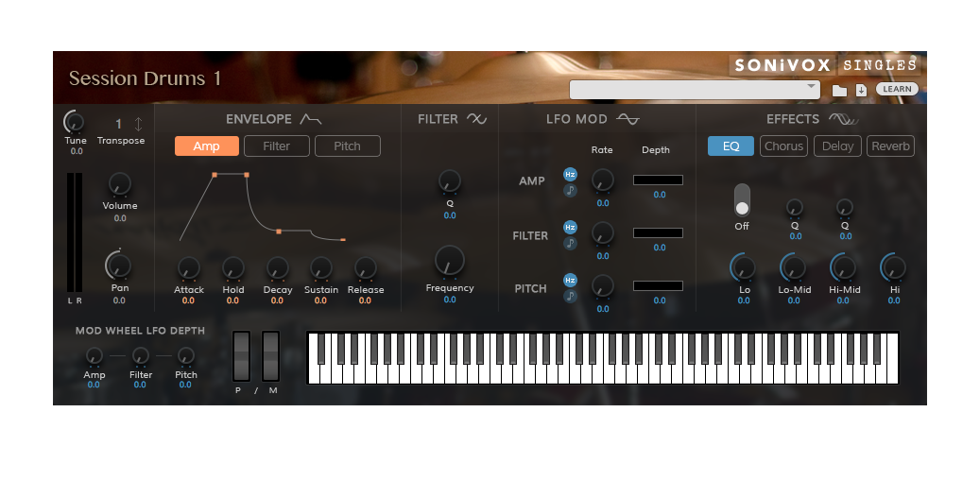980x481 pixels.
Task: Open the preset folder icon
Action: point(839,91)
